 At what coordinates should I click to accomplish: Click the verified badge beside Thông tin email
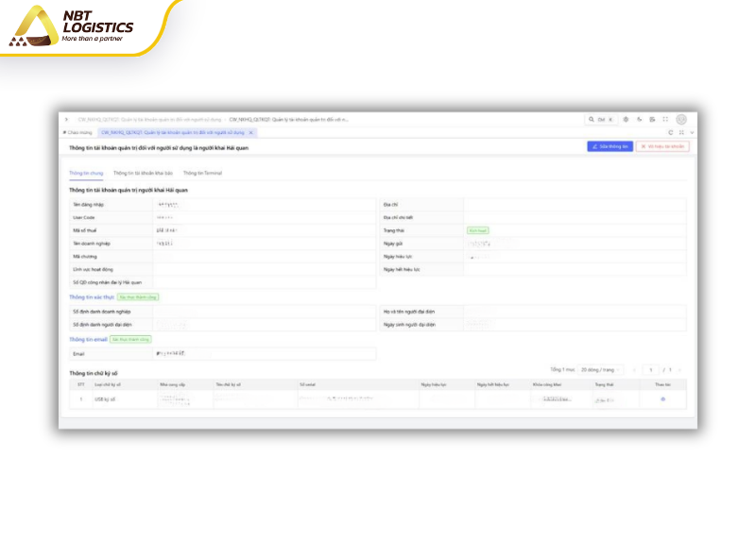click(x=130, y=340)
